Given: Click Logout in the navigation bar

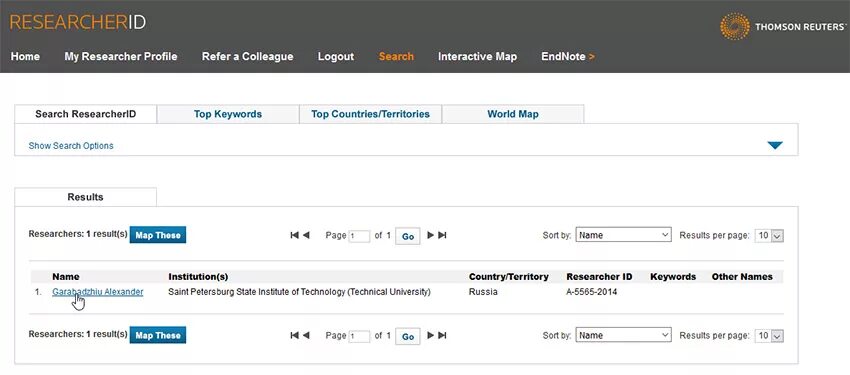Looking at the screenshot, I should [x=336, y=56].
